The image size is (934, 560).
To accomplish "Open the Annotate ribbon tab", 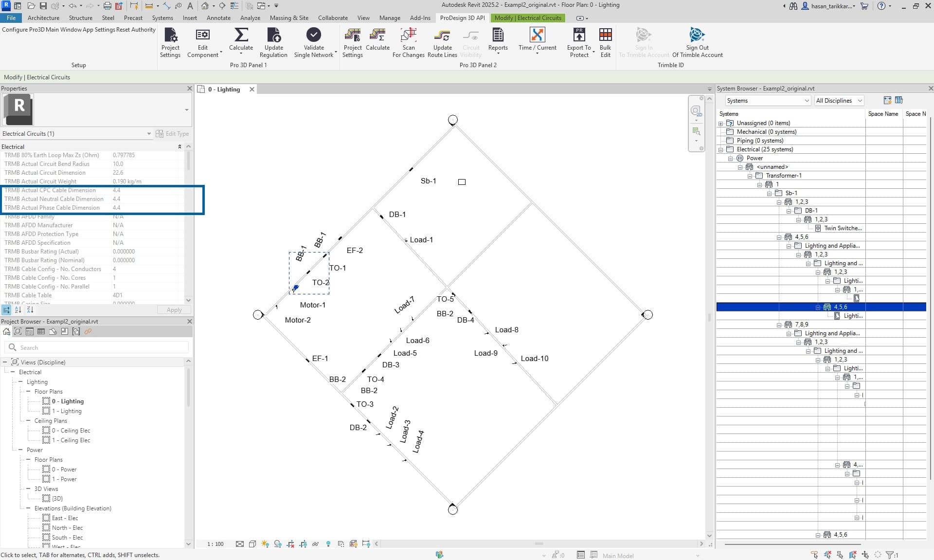I will [x=218, y=18].
